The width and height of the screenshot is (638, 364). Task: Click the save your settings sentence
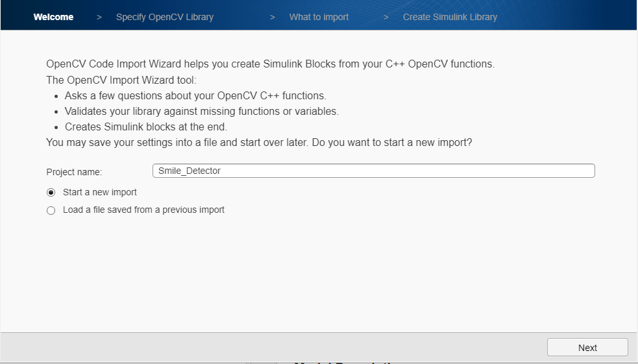coord(259,142)
